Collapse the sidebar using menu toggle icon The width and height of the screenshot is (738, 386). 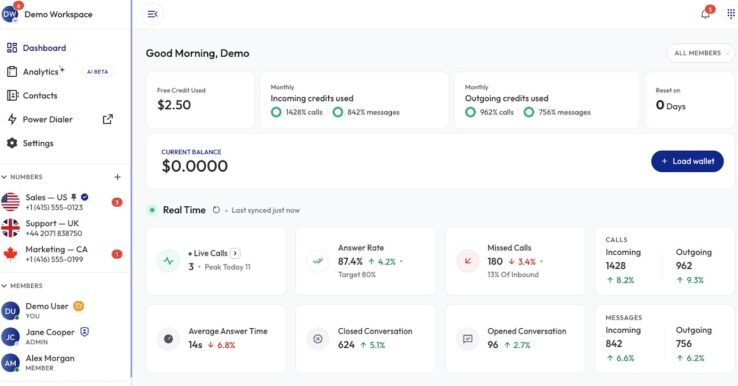pos(152,14)
